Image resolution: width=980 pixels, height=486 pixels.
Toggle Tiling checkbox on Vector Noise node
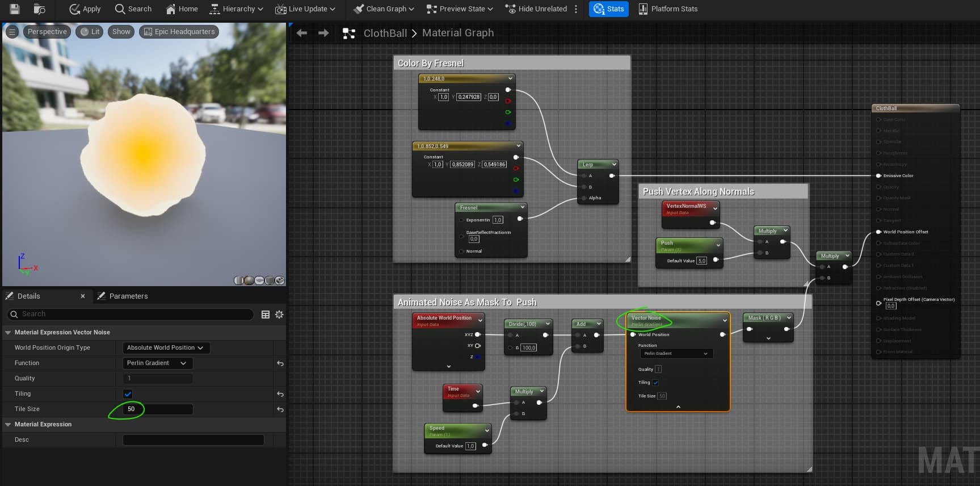[655, 383]
